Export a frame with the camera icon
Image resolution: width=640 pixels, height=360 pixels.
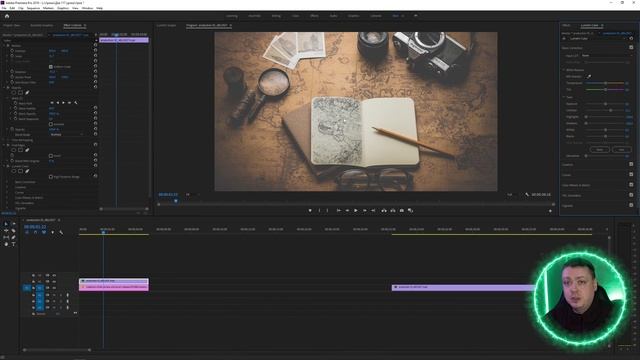pyautogui.click(x=402, y=211)
